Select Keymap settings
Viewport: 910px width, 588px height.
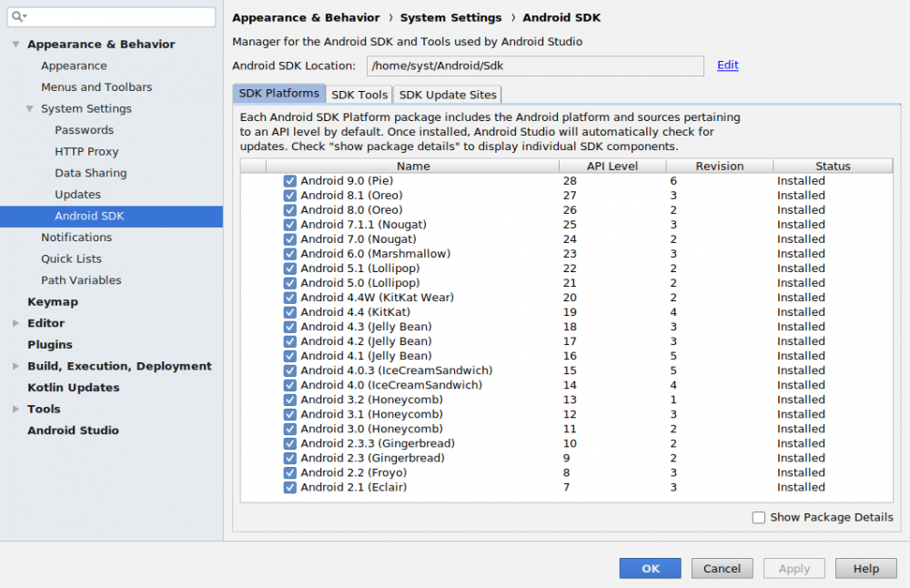click(x=52, y=302)
